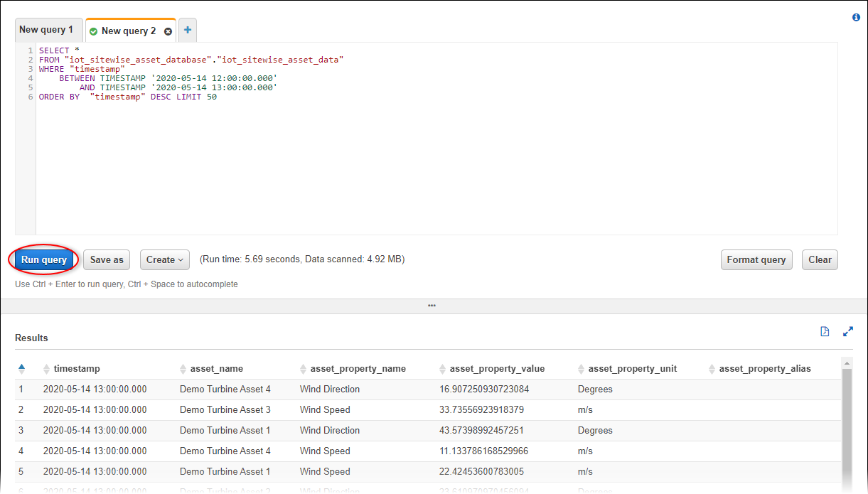
Task: Select the New query 2 tab
Action: click(128, 31)
